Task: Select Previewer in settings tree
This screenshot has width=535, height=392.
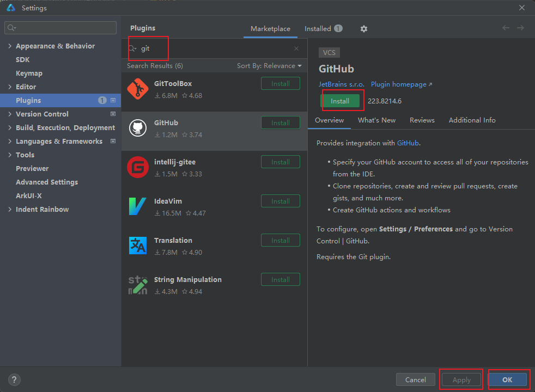Action: point(32,168)
